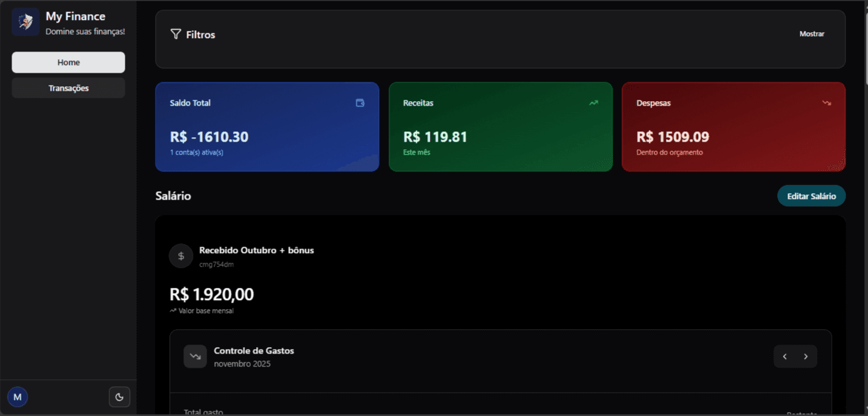The height and width of the screenshot is (416, 868).
Task: Click the My Finance logo icon
Action: [x=25, y=23]
